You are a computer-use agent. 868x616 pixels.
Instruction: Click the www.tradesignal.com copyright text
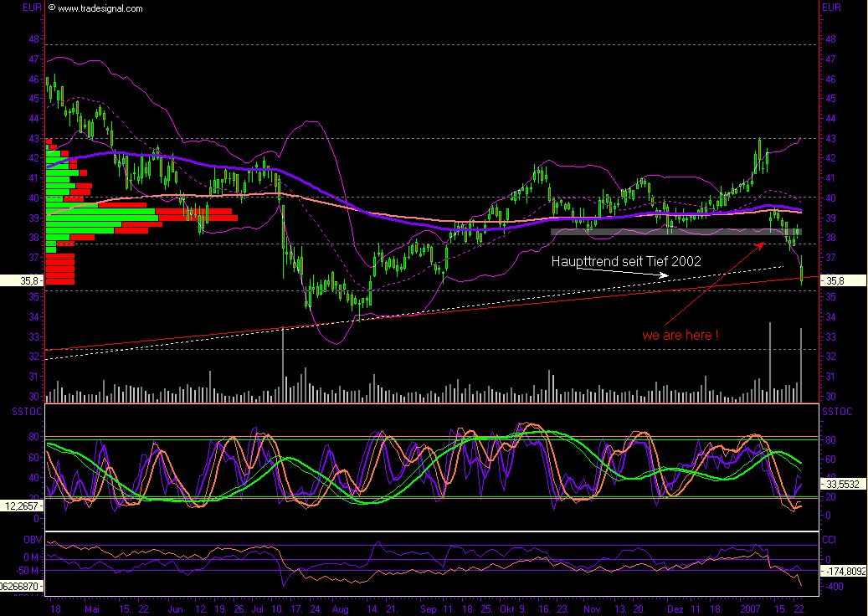tap(100, 8)
